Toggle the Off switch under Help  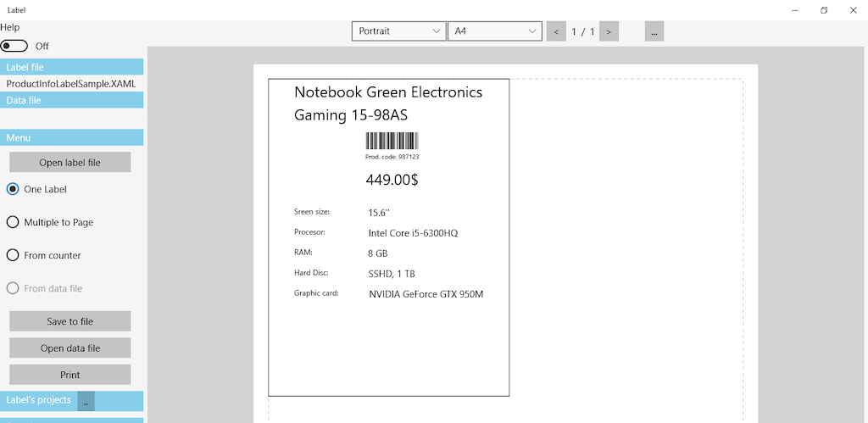point(14,46)
